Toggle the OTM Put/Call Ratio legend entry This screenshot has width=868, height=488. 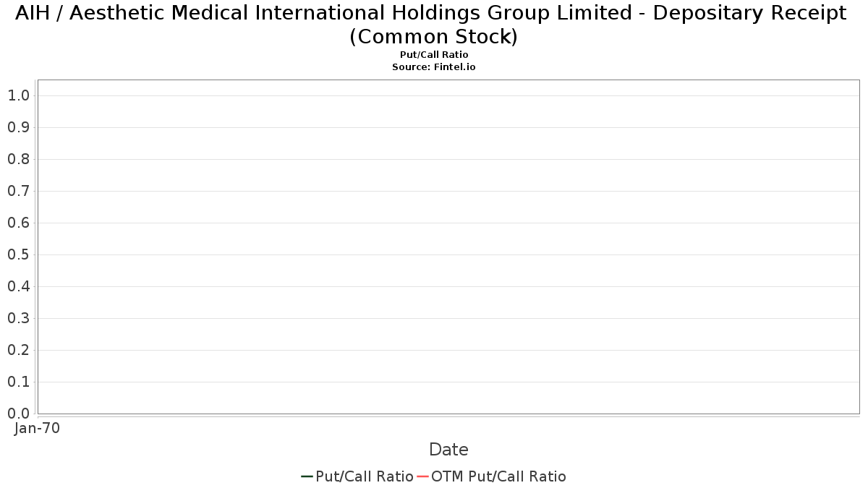[x=492, y=476]
